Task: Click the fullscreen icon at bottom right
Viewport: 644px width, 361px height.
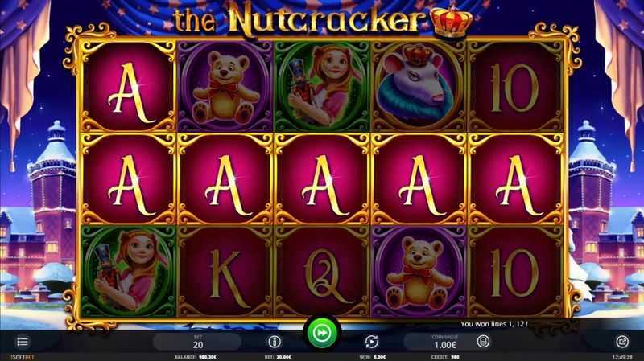Action: pyautogui.click(x=622, y=342)
